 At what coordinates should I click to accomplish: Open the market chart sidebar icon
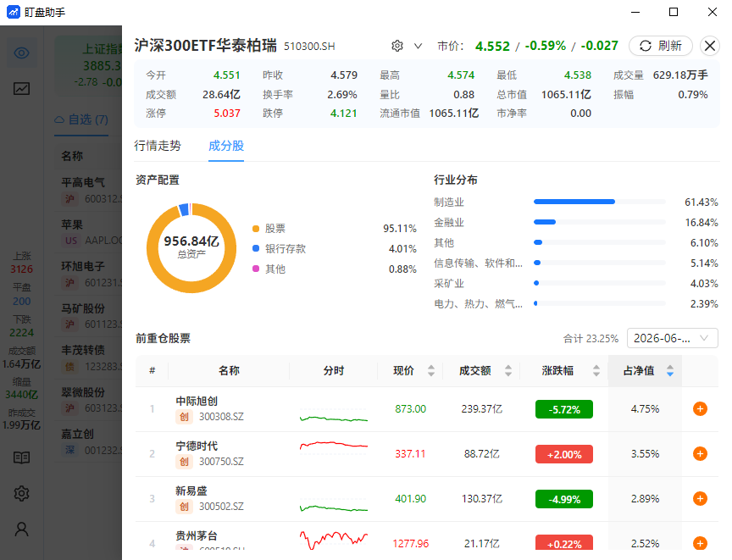(x=21, y=89)
